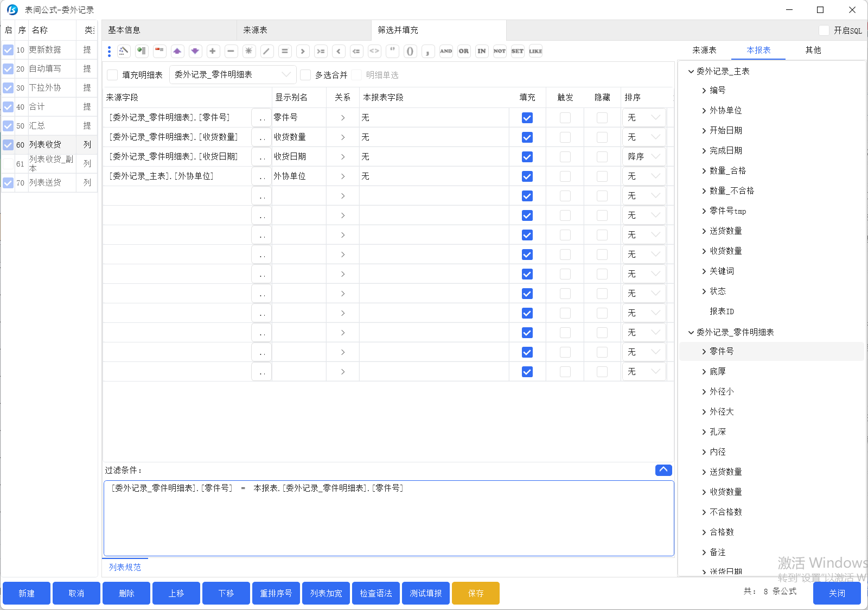Screen dimensions: 868x610
Task: Insert the AND operator
Action: (446, 51)
